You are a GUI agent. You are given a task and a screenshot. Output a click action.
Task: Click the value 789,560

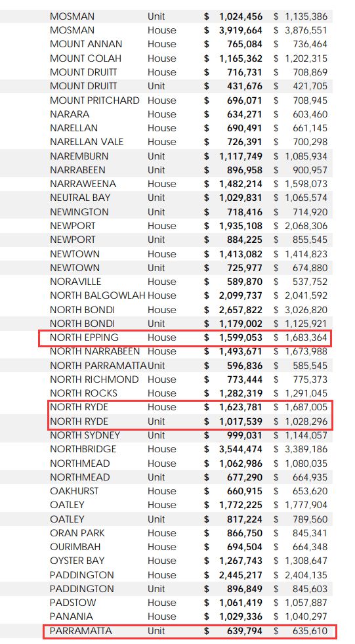[x=310, y=519]
